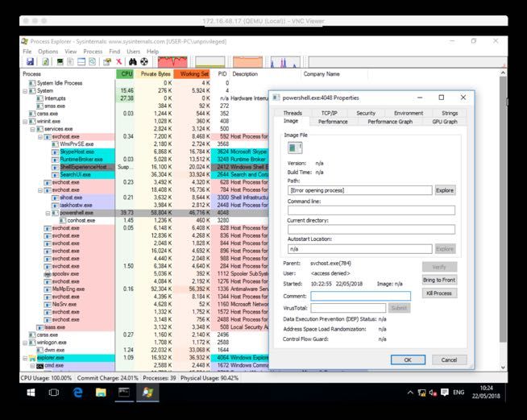
Task: Click the Properties toolbar icon
Action: 107,62
